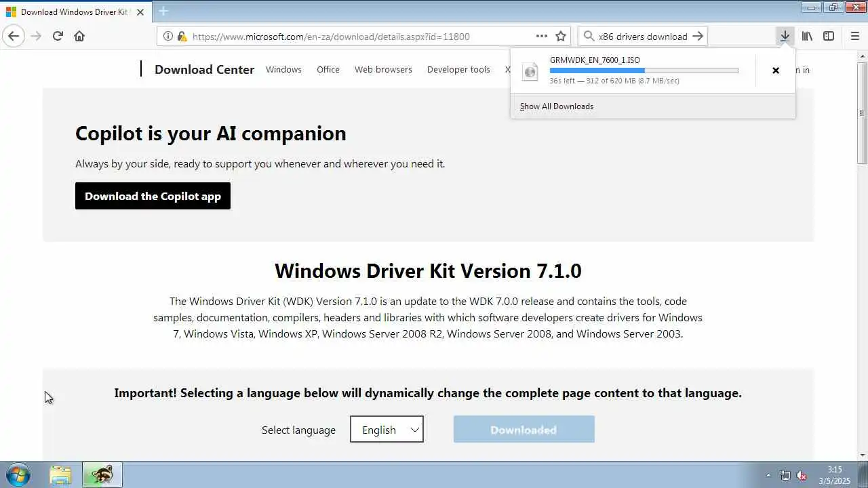Open the hamburger application menu
Image resolution: width=868 pixels, height=488 pixels.
854,37
